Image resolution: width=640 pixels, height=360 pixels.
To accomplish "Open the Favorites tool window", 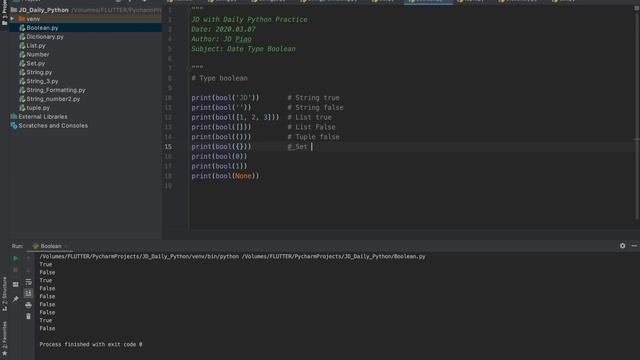I will pyautogui.click(x=4, y=338).
